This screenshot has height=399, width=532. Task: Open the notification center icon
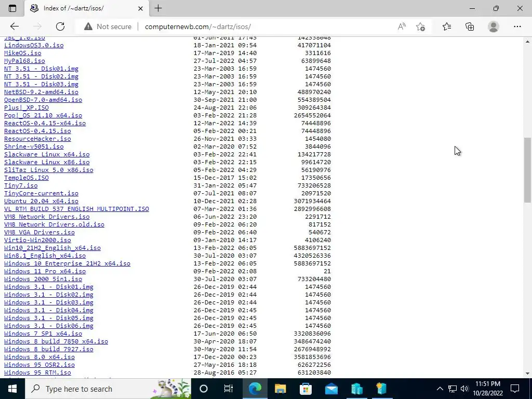[x=515, y=389]
